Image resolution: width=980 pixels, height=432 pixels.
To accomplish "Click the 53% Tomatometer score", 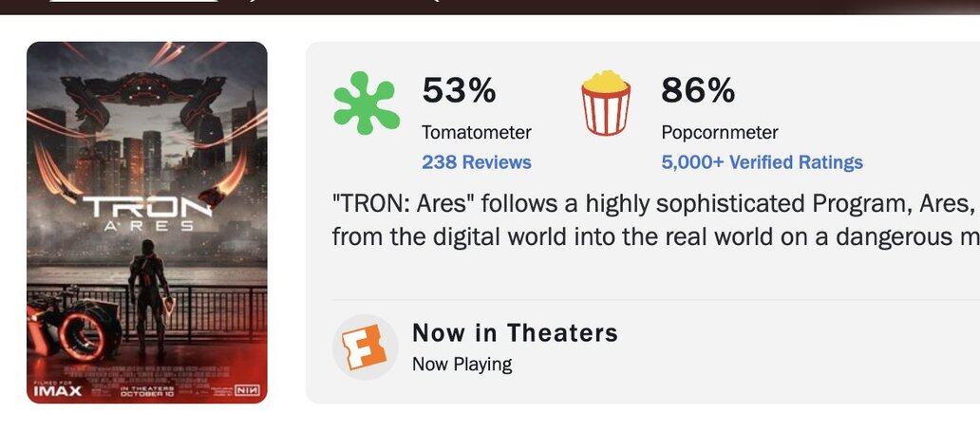I will tap(459, 91).
